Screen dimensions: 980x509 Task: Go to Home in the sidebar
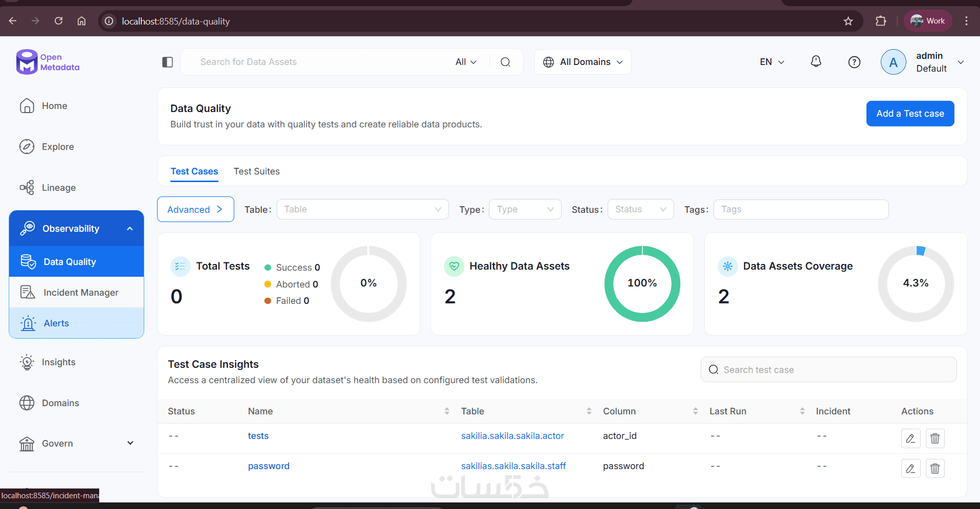click(55, 106)
